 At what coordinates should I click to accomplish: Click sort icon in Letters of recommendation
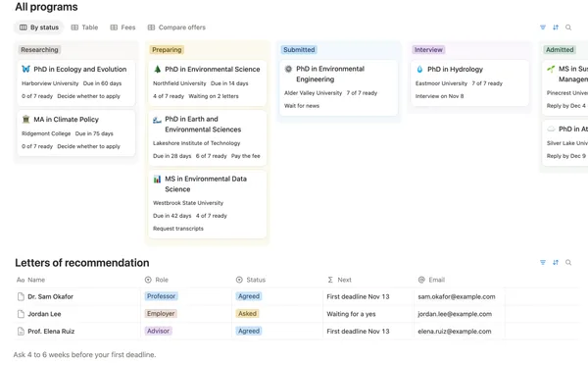556,262
